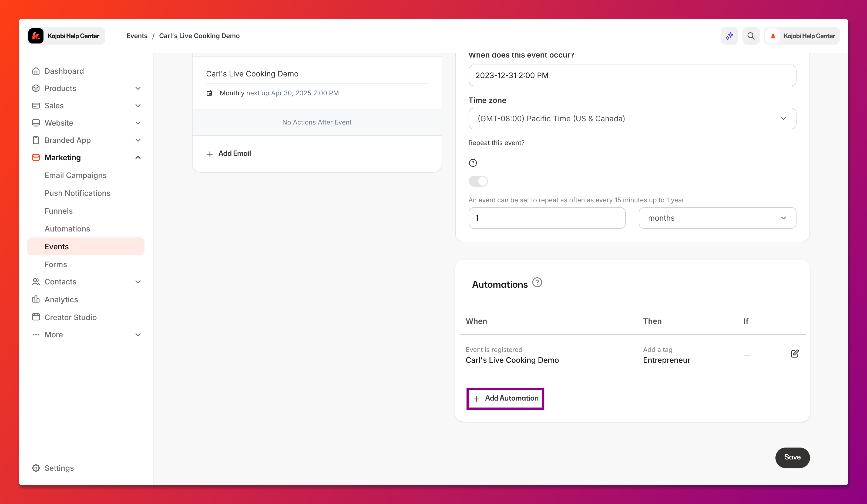Image resolution: width=867 pixels, height=504 pixels.
Task: Open the months repeat unit dropdown
Action: (717, 218)
